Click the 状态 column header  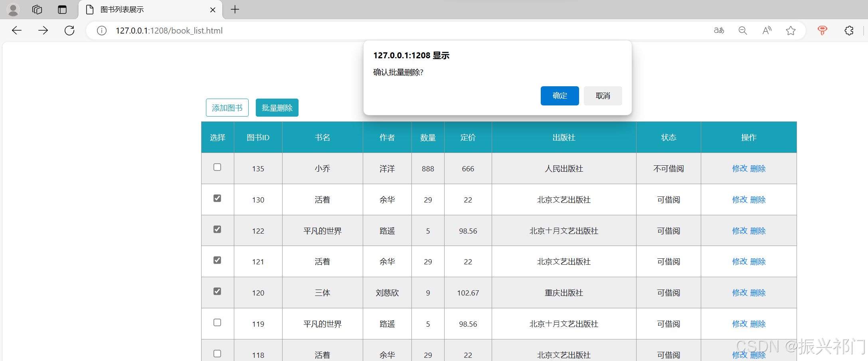point(668,137)
